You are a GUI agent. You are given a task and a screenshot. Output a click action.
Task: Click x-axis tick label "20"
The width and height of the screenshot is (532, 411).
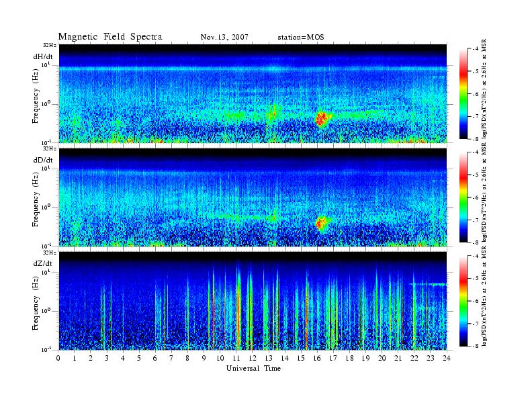382,358
